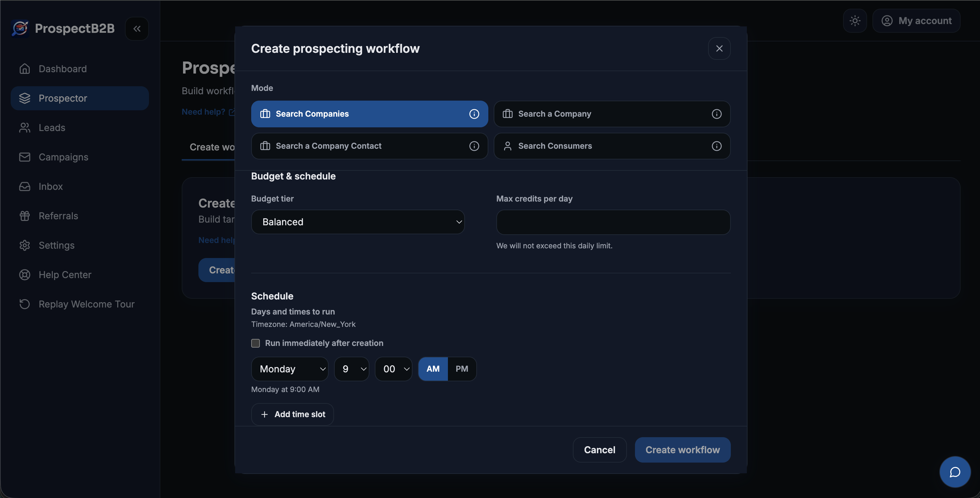Open the chat bubble at bottom right
The height and width of the screenshot is (498, 980).
(955, 472)
